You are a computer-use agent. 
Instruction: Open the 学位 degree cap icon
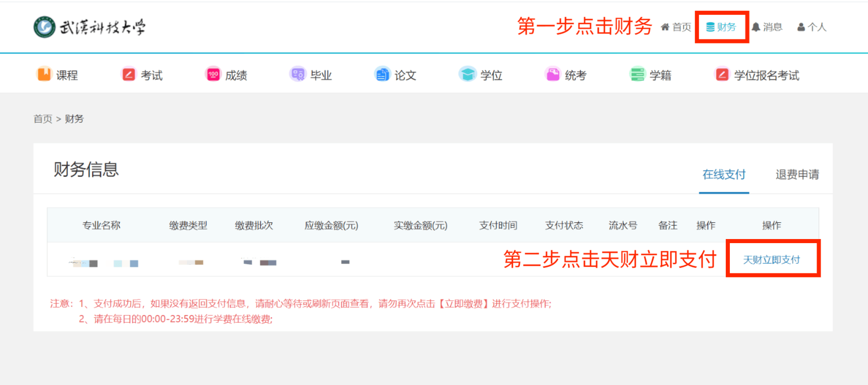tap(467, 74)
